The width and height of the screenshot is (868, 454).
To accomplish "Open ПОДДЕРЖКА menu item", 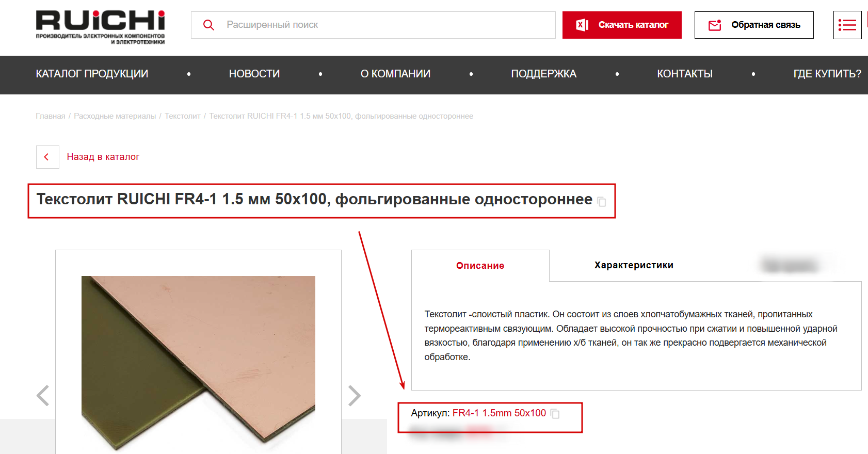I will (x=543, y=74).
